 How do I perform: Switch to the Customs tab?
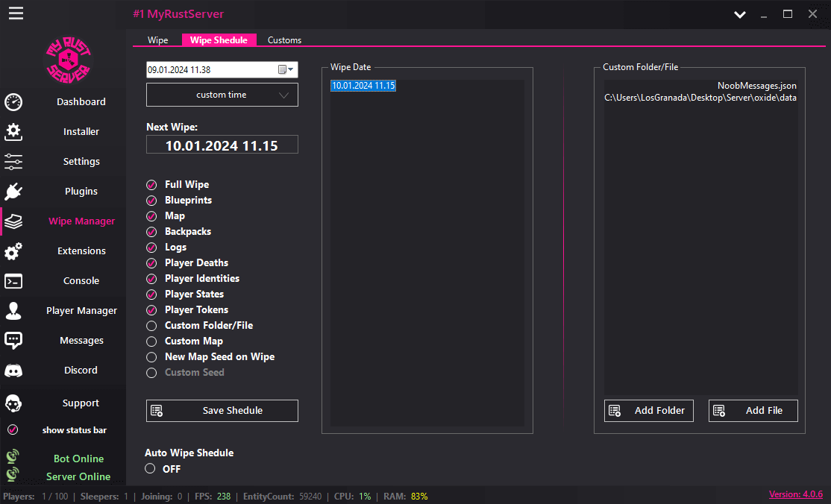click(284, 40)
